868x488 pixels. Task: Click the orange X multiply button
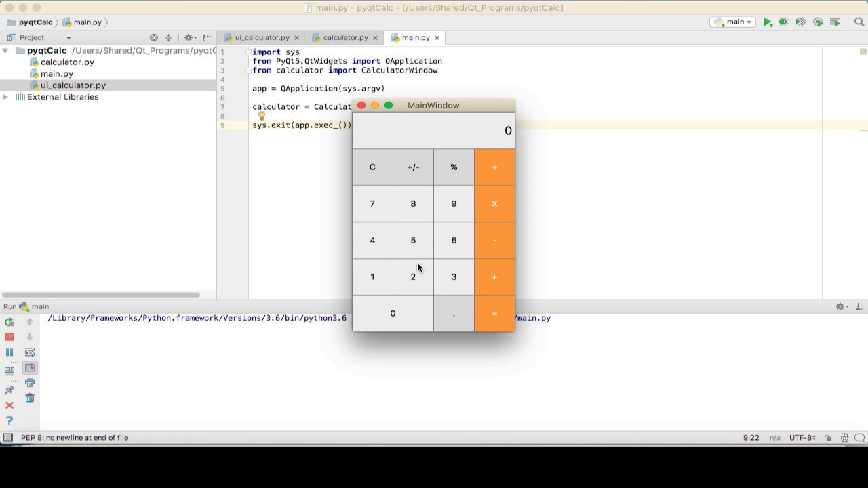(x=494, y=204)
